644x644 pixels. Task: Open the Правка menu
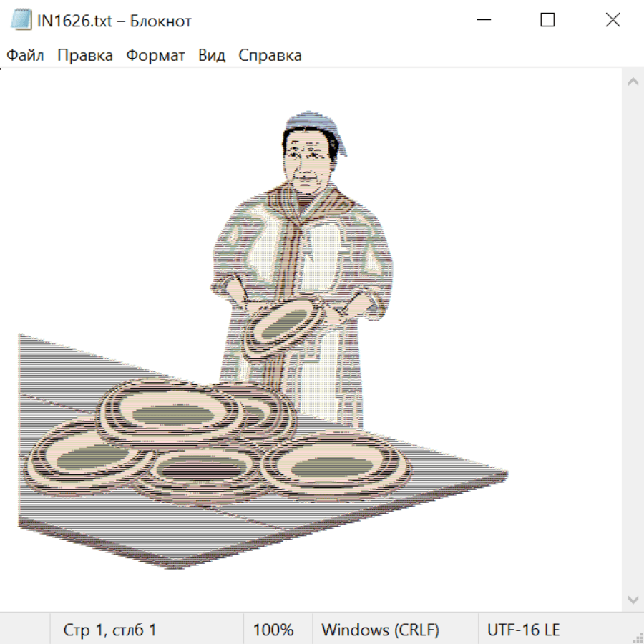click(x=85, y=56)
